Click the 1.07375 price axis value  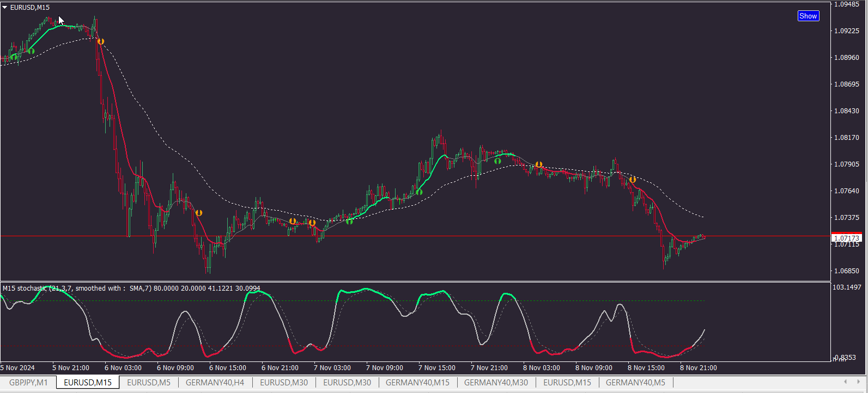[847, 218]
